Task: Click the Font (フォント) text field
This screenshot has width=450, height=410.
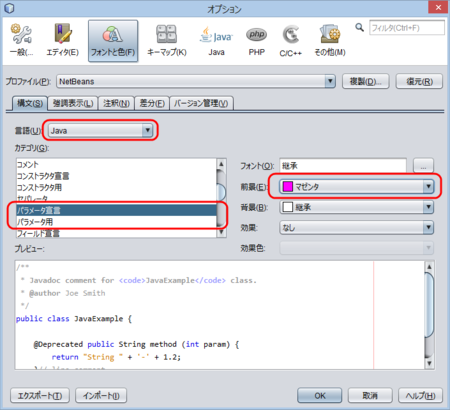Action: tap(343, 166)
